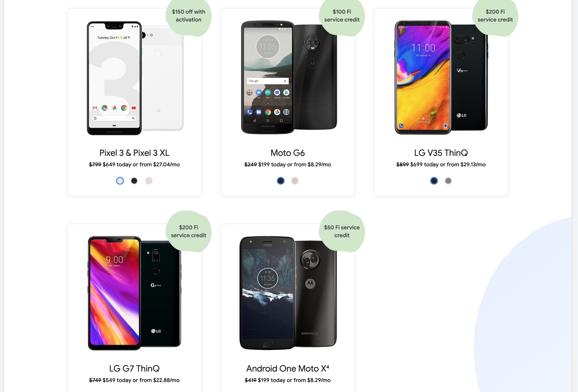This screenshot has height=392, width=578.
Task: Open the LG G7 ThinQ product title
Action: 134,368
